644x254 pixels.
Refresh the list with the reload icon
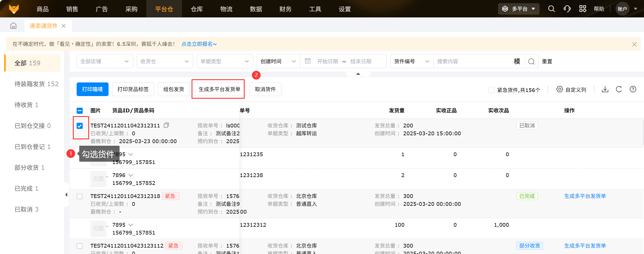point(619,89)
